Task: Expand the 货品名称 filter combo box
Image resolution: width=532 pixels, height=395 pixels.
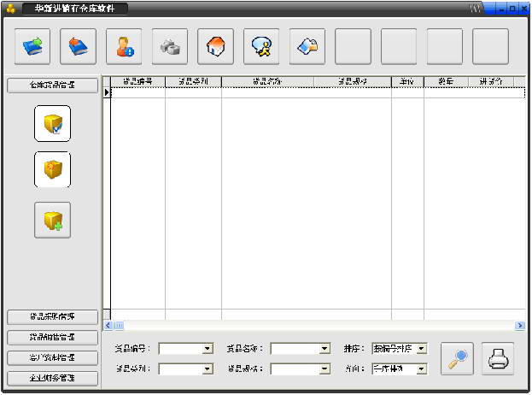Action: pos(324,349)
